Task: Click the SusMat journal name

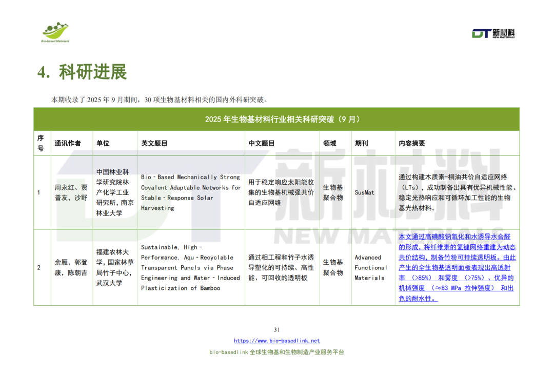Action: [364, 193]
